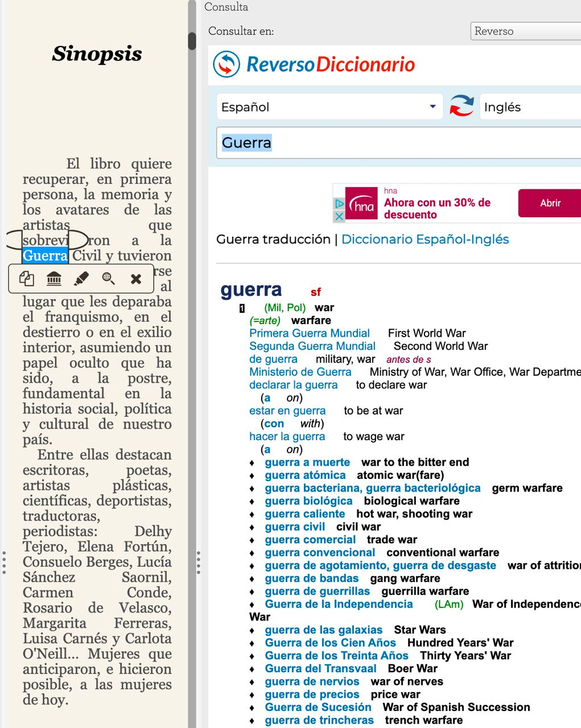Open the declarar la guerra link
Screen dimensions: 581x728
coord(294,385)
